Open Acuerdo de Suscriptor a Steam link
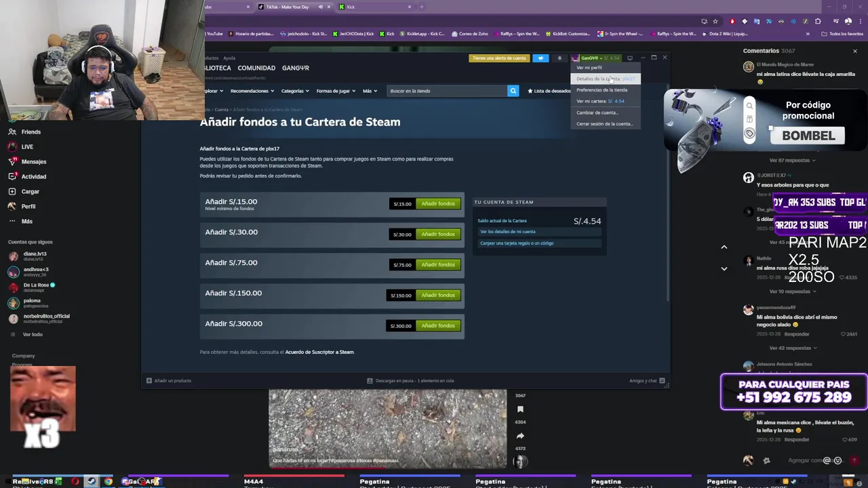 [x=319, y=352]
